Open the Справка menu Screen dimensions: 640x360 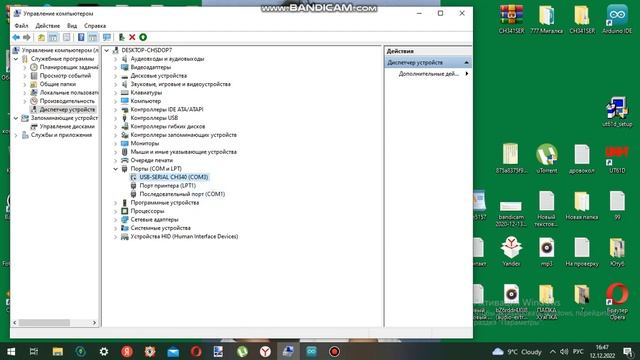click(x=95, y=26)
